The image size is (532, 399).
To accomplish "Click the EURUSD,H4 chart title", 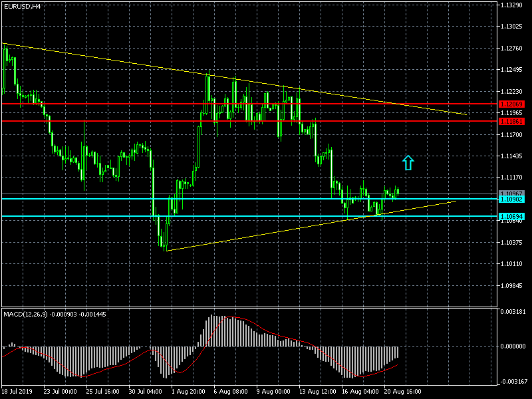I will pyautogui.click(x=21, y=6).
